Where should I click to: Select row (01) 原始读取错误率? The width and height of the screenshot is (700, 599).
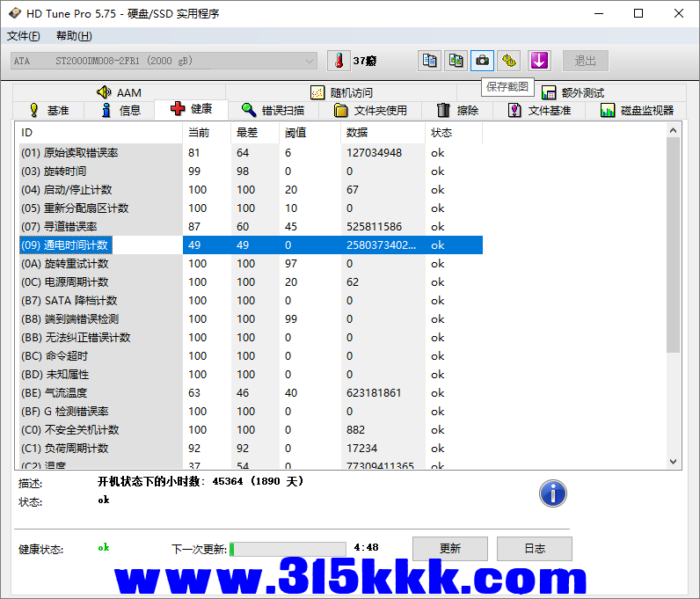[x=251, y=153]
